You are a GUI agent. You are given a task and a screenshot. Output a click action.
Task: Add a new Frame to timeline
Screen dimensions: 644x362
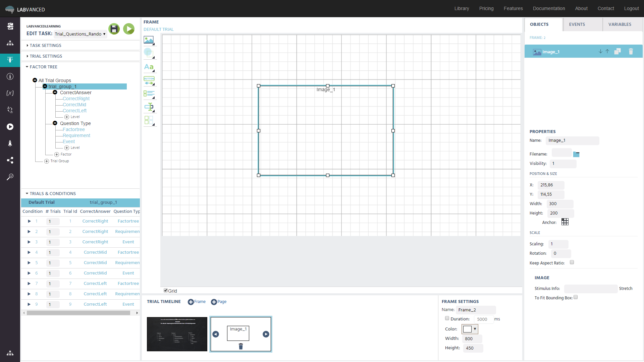pos(197,302)
